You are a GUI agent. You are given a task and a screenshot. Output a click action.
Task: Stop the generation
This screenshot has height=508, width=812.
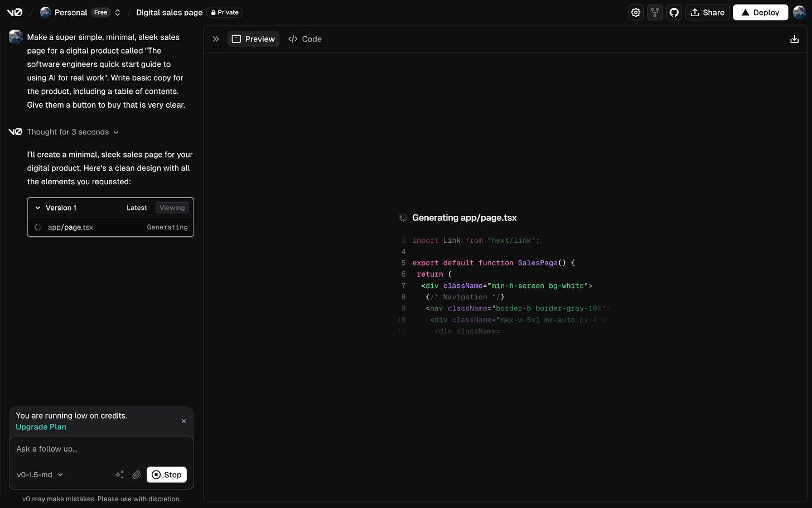[167, 475]
